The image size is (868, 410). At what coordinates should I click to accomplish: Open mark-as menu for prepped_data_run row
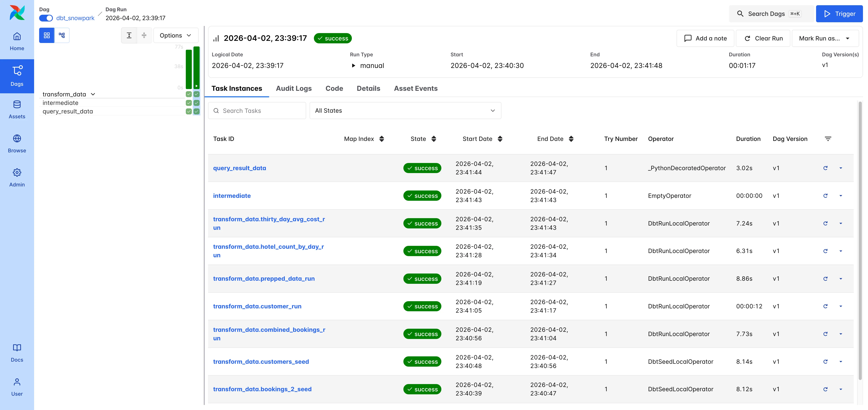pyautogui.click(x=841, y=279)
